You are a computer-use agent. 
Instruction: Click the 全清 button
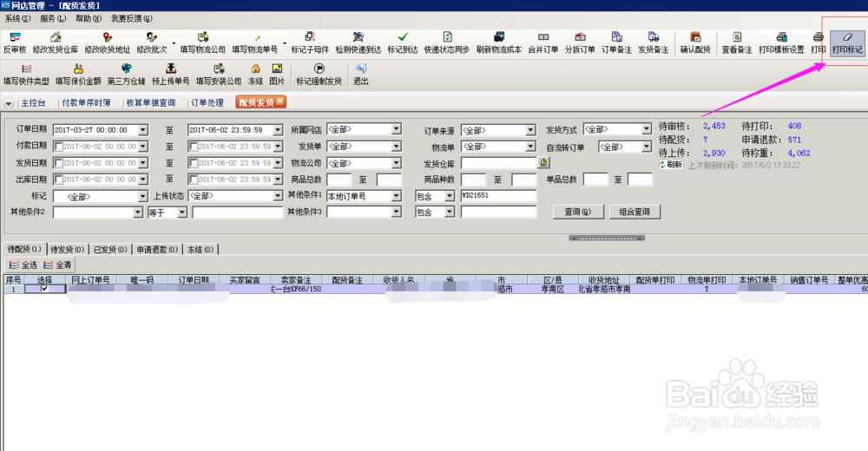[x=57, y=265]
